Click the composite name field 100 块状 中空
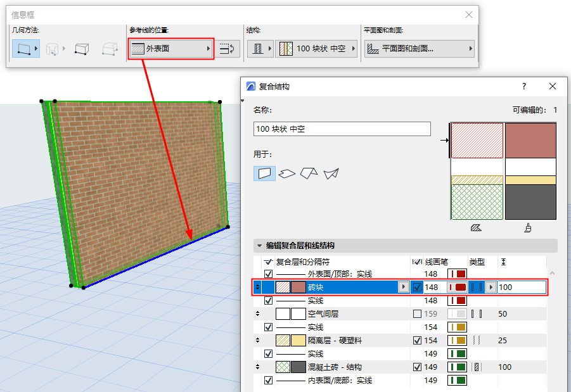This screenshot has height=392, width=571. (342, 129)
